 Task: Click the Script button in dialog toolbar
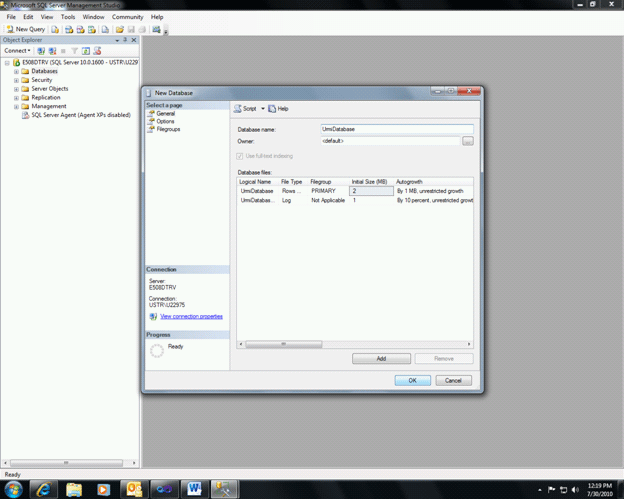245,109
